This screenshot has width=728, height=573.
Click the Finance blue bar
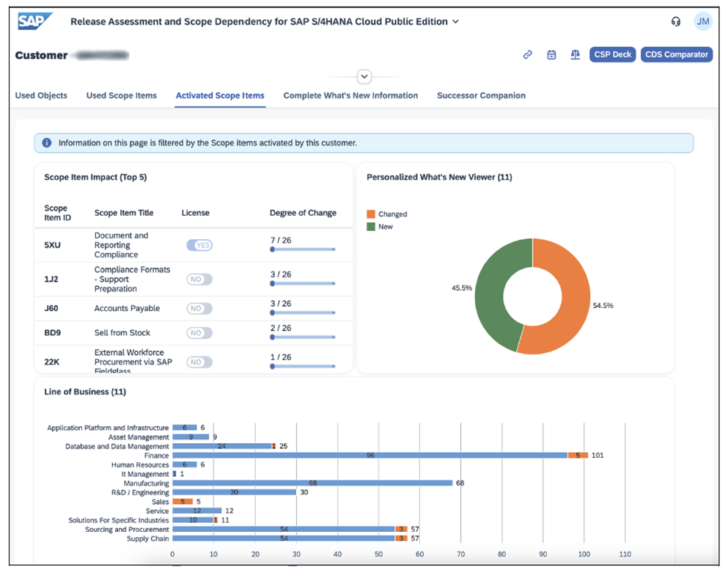tap(370, 456)
